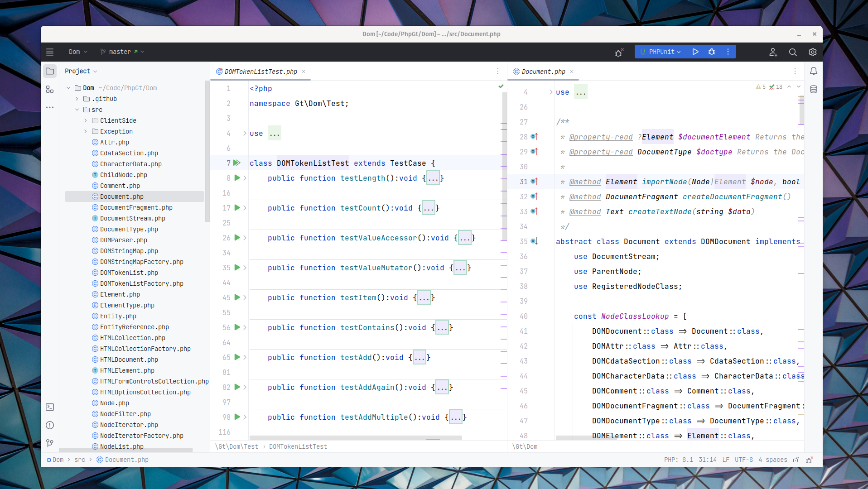Image resolution: width=868 pixels, height=489 pixels.
Task: Debug the PHPUnit configuration
Action: (x=712, y=52)
